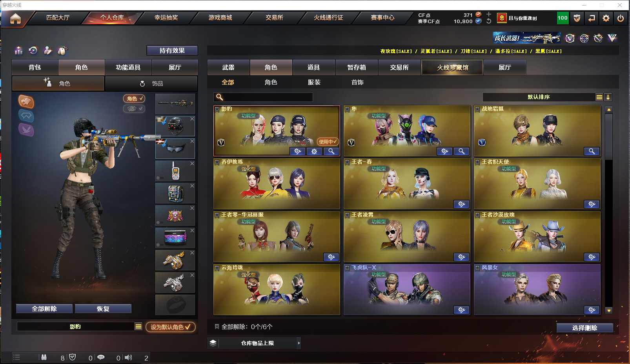Click the 选择删除 button
The height and width of the screenshot is (364, 630).
point(584,328)
